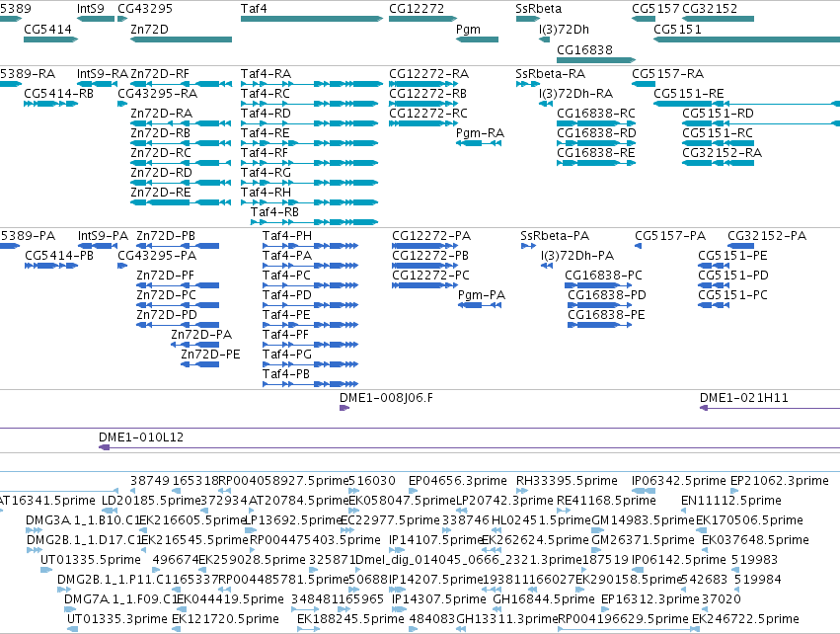Select transcript label CG12272-RB

point(428,93)
